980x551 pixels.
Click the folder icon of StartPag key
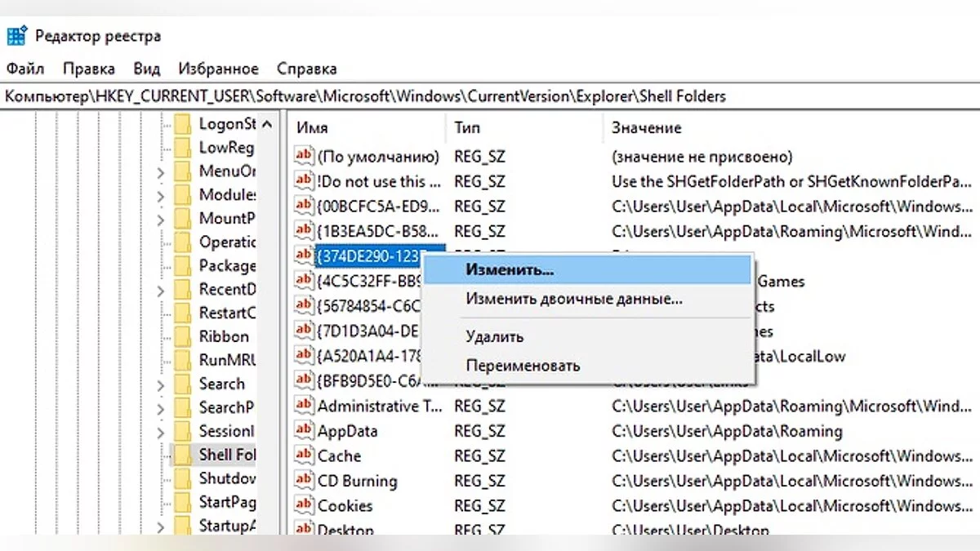(x=182, y=502)
